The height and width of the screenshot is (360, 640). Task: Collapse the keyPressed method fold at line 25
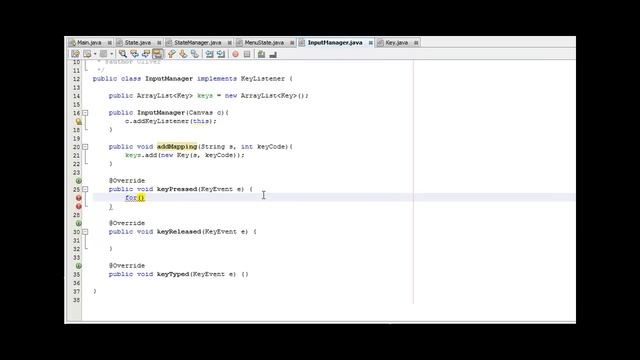[85, 189]
